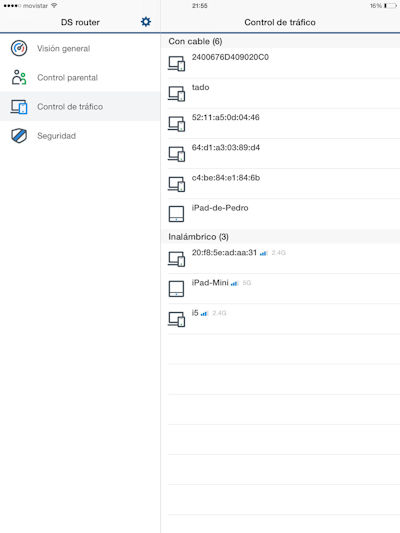Open the Visión general menu item

point(80,48)
